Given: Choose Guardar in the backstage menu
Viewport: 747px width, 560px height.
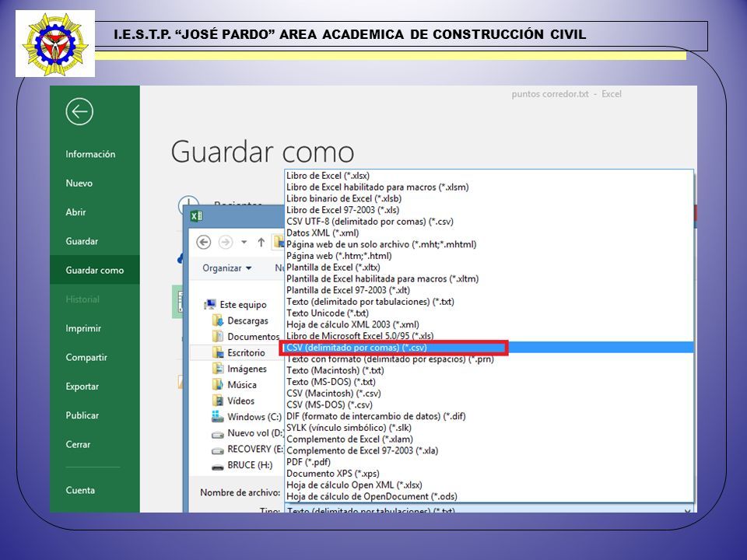Looking at the screenshot, I should (82, 241).
